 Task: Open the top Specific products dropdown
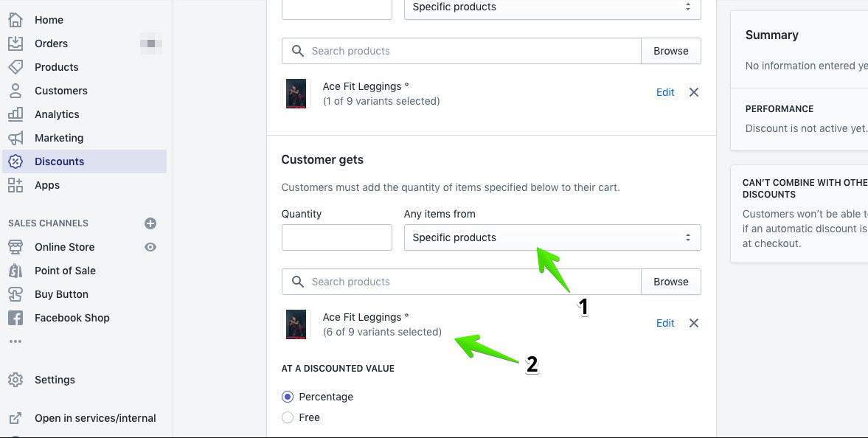[x=552, y=7]
